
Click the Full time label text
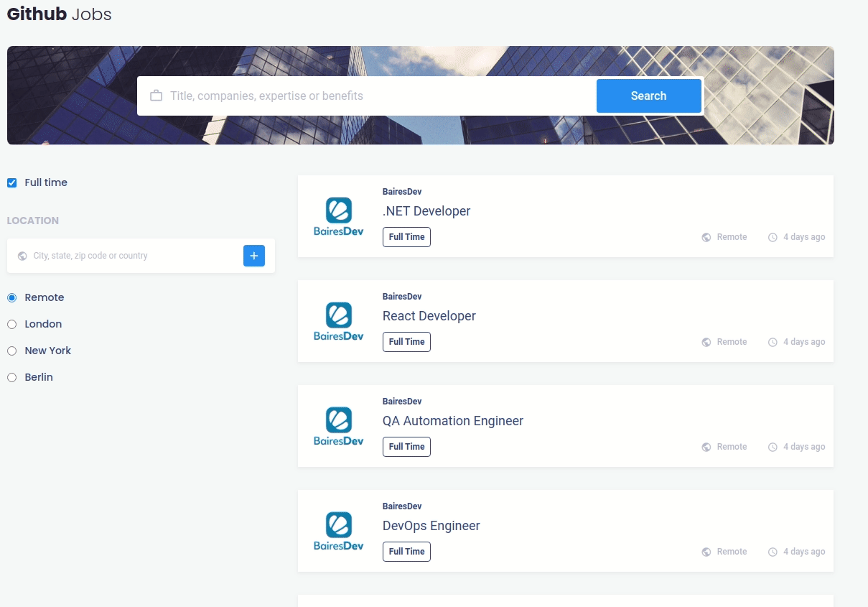(x=46, y=182)
